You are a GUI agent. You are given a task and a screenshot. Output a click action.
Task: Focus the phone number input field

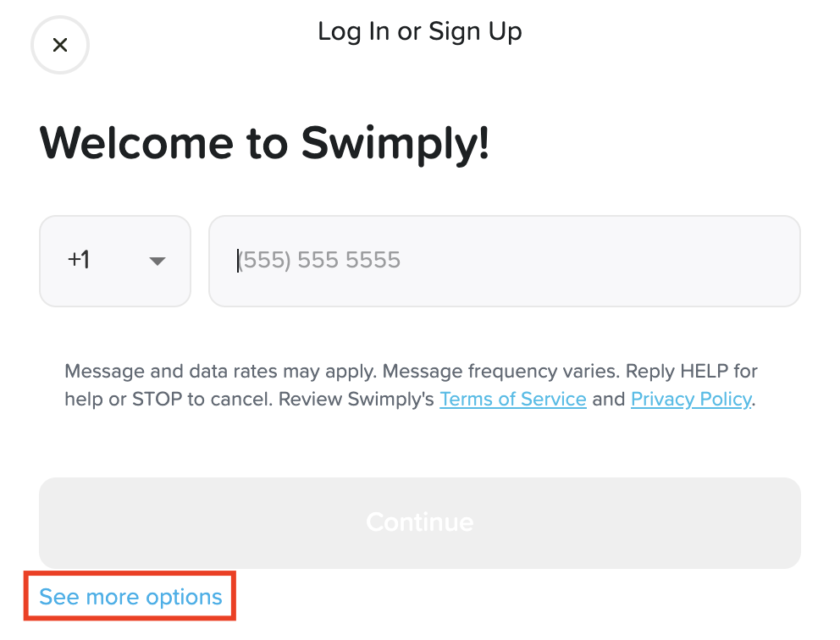(x=504, y=261)
